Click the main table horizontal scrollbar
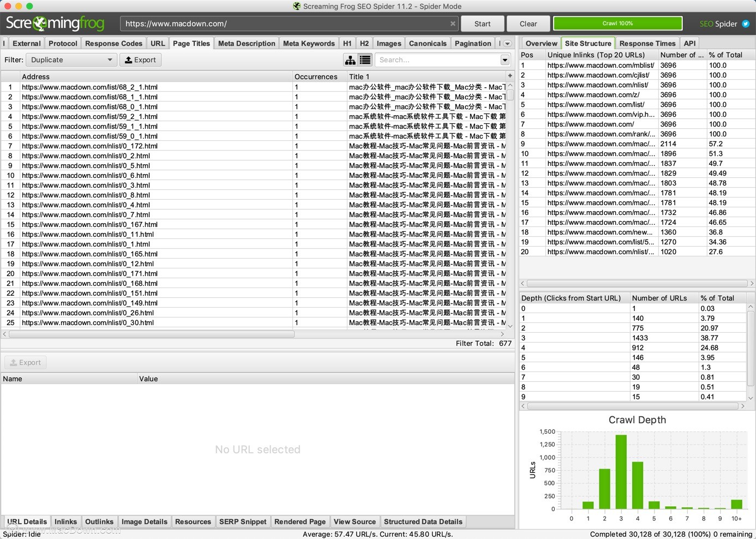Image resolution: width=756 pixels, height=539 pixels. pyautogui.click(x=152, y=334)
